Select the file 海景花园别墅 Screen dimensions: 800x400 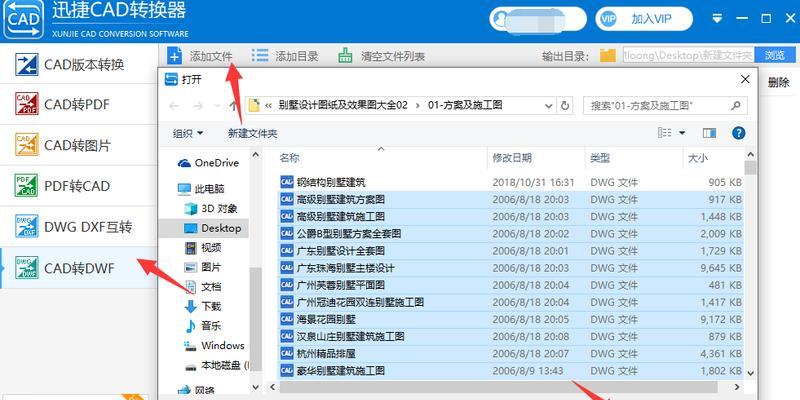(x=510, y=319)
